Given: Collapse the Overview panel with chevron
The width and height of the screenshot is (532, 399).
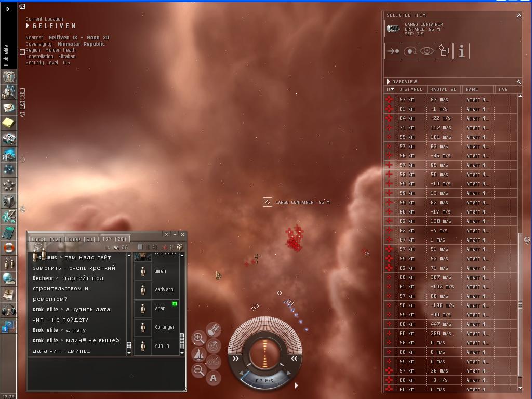Looking at the screenshot, I should 518,82.
